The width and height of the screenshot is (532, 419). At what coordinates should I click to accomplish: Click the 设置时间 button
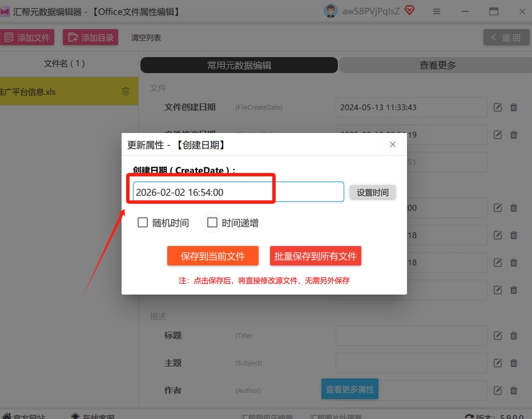click(373, 192)
